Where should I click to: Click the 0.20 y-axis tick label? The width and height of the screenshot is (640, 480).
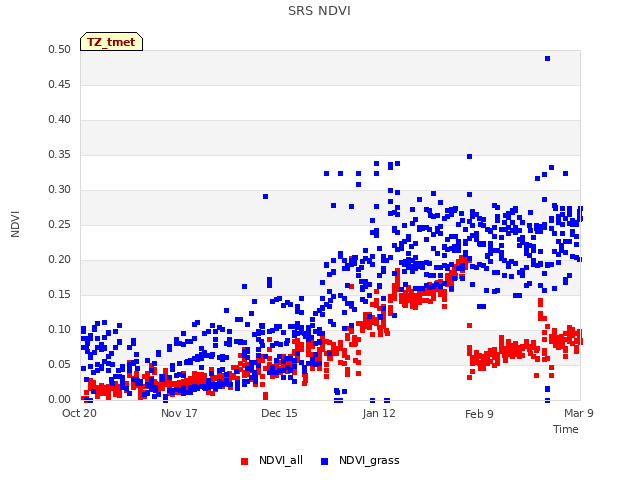point(59,260)
